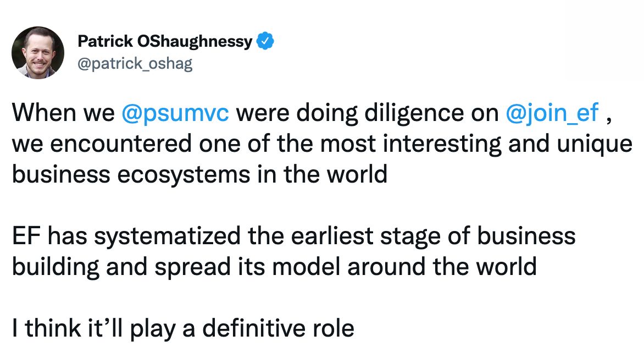Click the phrase "around the world"
The width and height of the screenshot is (644, 352).
pos(442,267)
